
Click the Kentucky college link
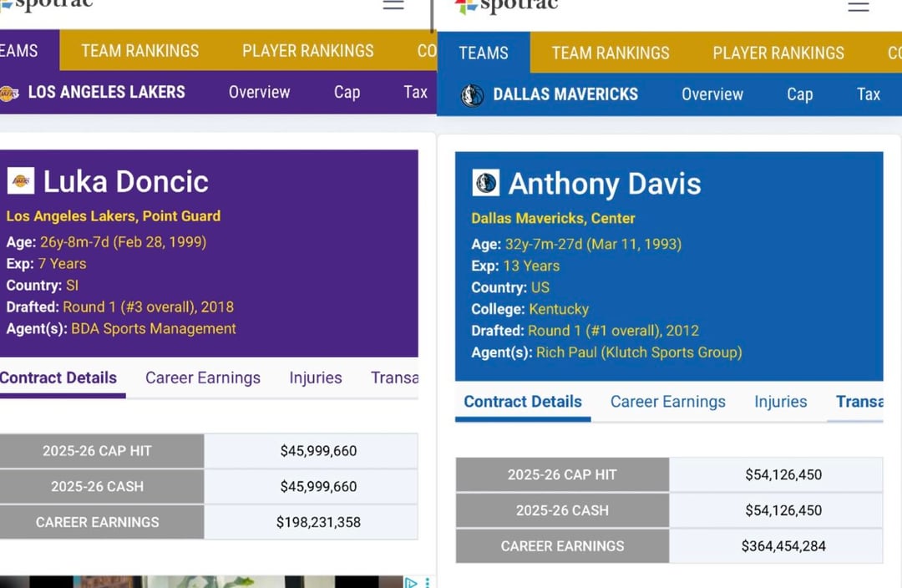point(558,308)
